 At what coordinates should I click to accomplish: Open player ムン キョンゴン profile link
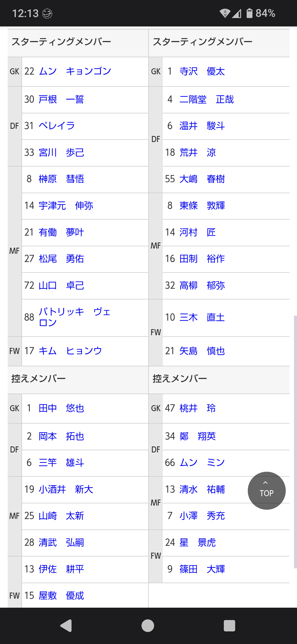pos(75,71)
